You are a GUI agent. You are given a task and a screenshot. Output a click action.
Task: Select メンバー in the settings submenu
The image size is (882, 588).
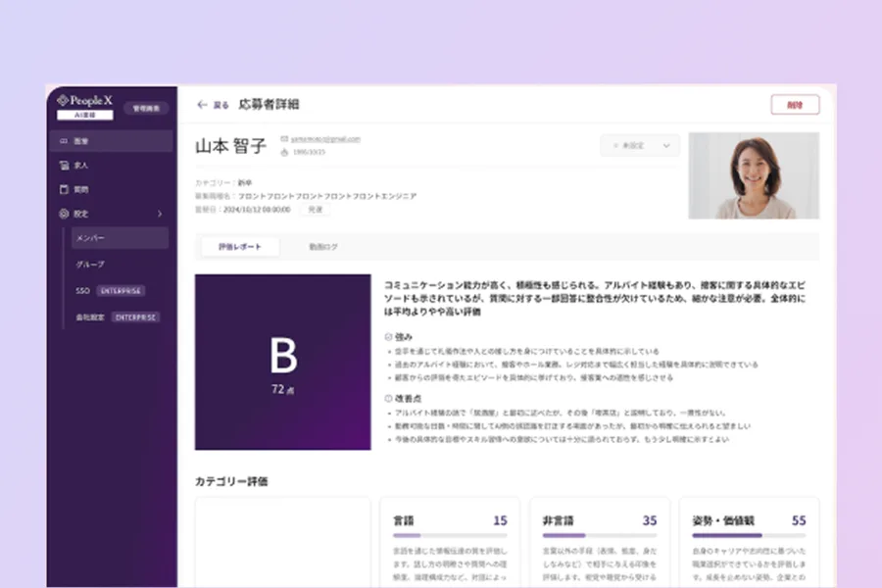click(x=120, y=238)
